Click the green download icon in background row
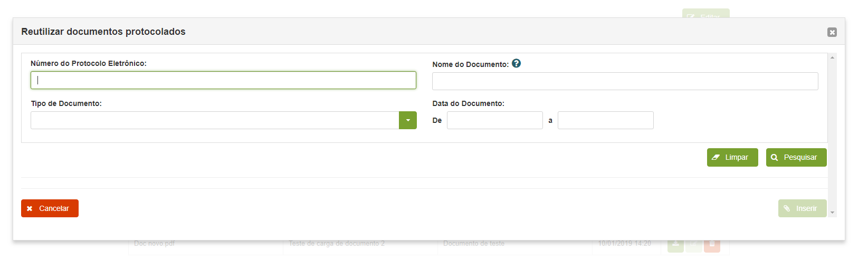The image size is (868, 260). 675,245
